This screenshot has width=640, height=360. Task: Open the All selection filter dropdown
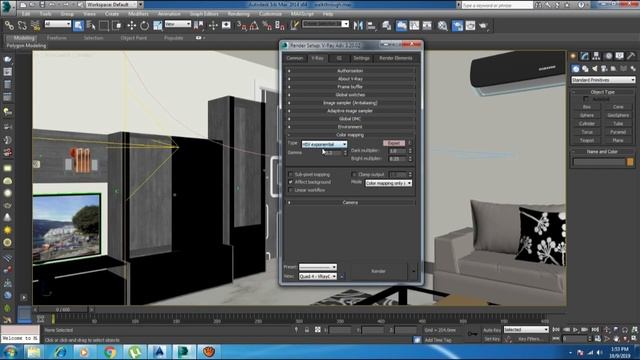click(x=58, y=24)
